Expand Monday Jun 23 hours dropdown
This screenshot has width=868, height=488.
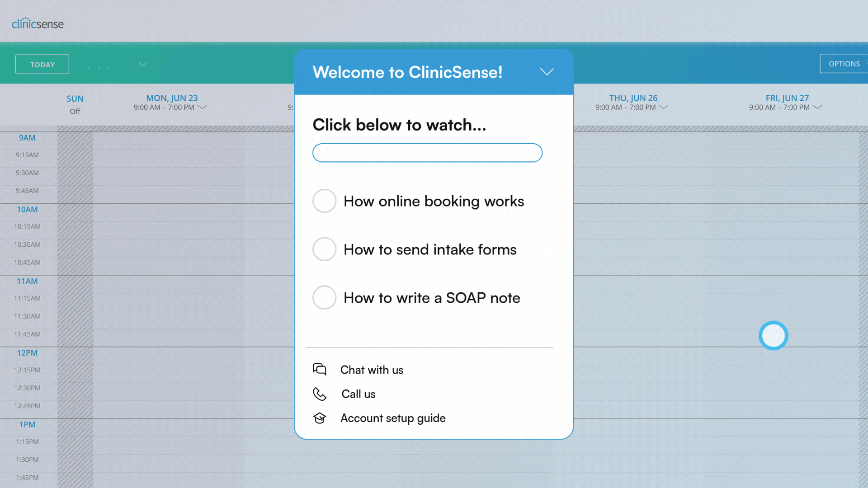tap(203, 107)
